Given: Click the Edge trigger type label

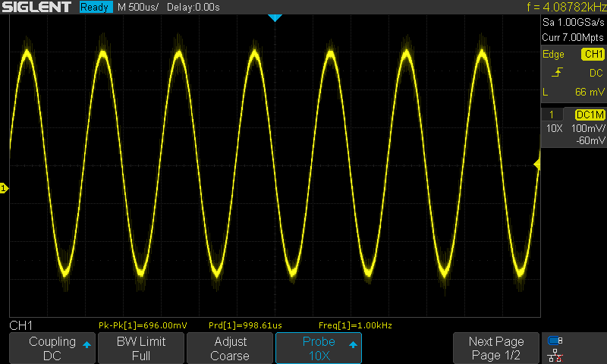Looking at the screenshot, I should pyautogui.click(x=553, y=54).
